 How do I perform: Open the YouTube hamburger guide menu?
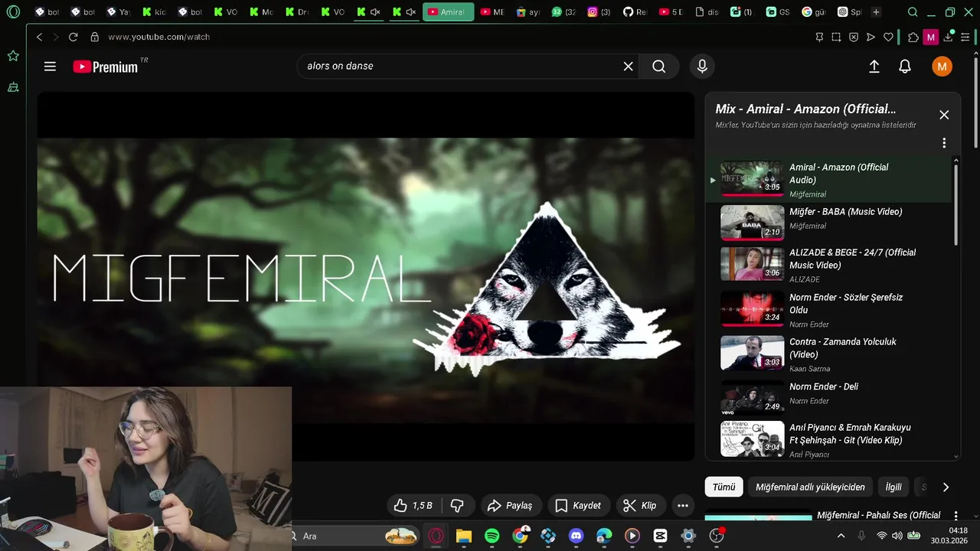(50, 67)
